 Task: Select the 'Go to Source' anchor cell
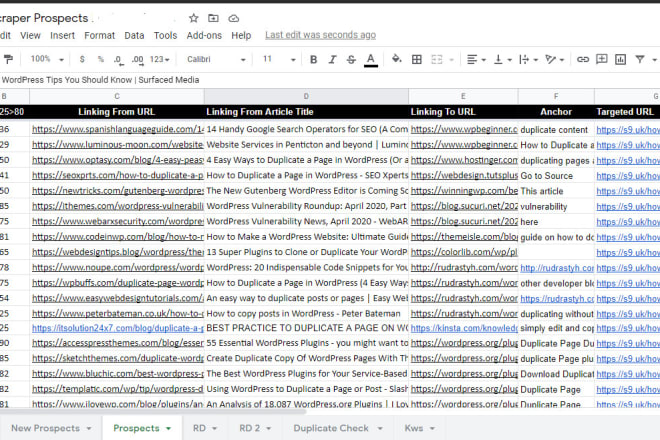point(556,176)
